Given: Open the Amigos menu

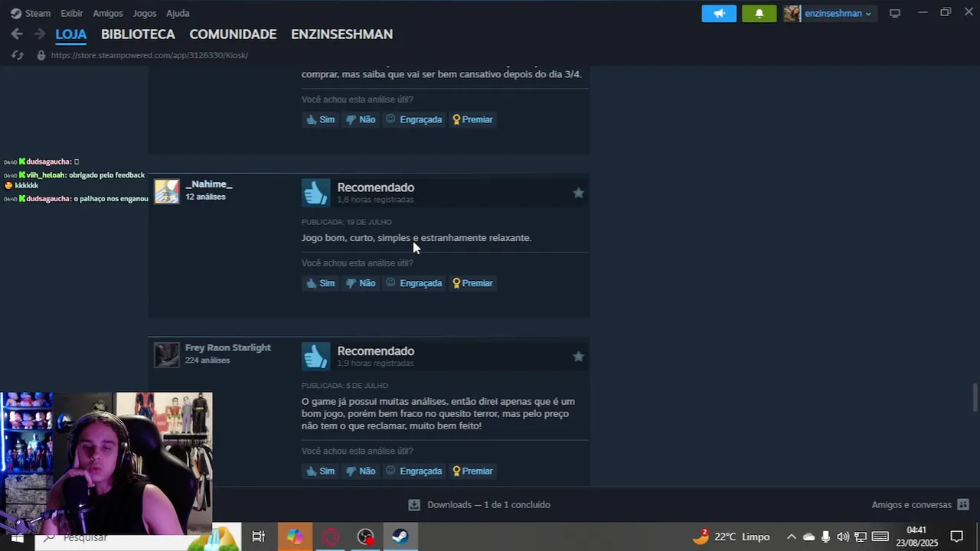Looking at the screenshot, I should [108, 13].
